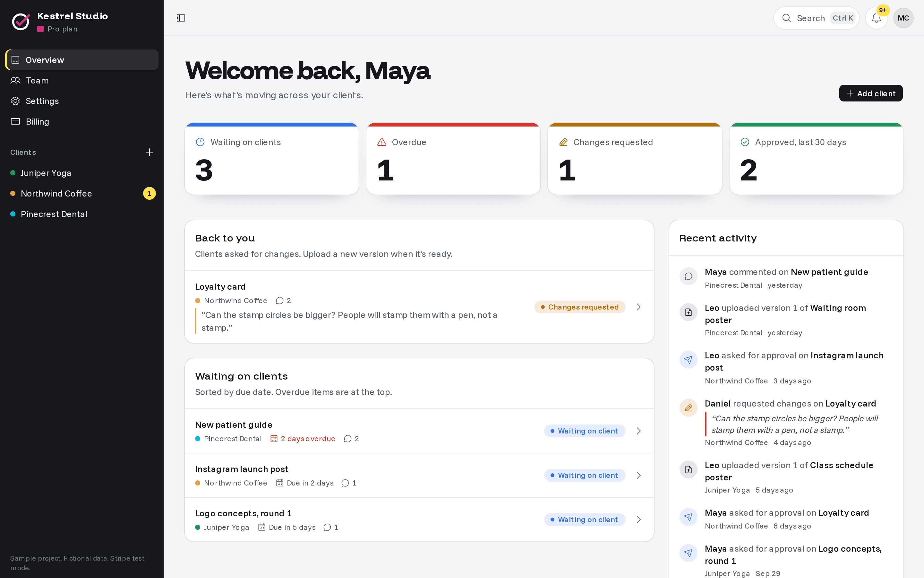Viewport: 924px width, 578px height.
Task: Click edit icon beside Daniel requested changes
Action: point(688,408)
